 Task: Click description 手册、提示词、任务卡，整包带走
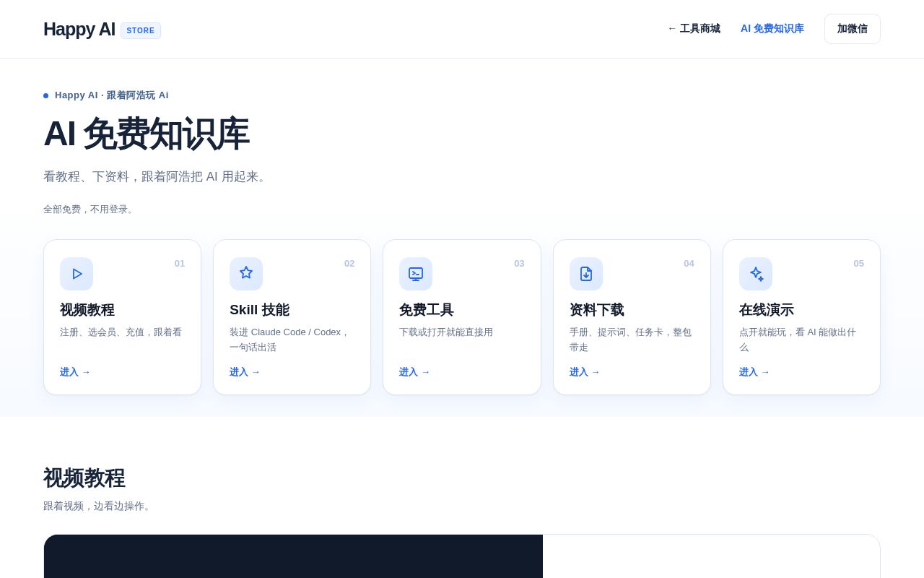(630, 340)
